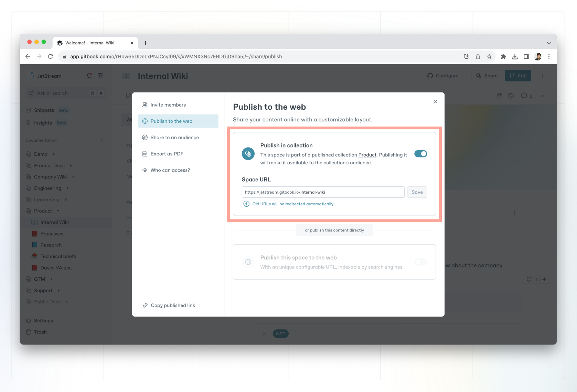Click the install app icon in address bar

pyautogui.click(x=467, y=57)
